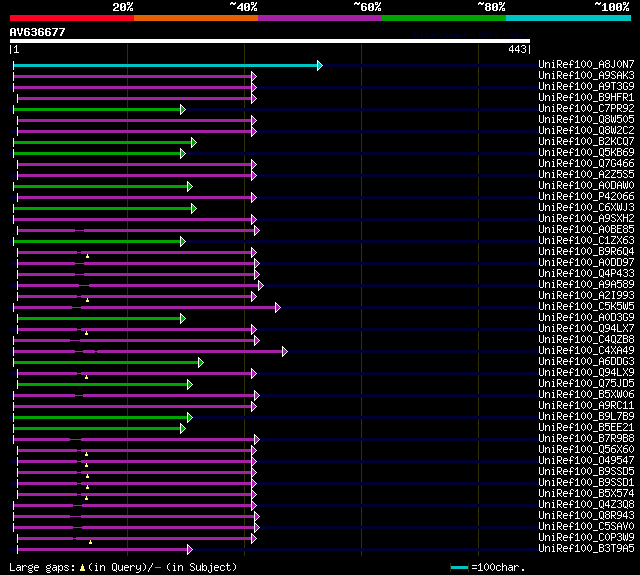
Task: Select the UniRef100_C0P3W9 label
Action: pos(586,538)
